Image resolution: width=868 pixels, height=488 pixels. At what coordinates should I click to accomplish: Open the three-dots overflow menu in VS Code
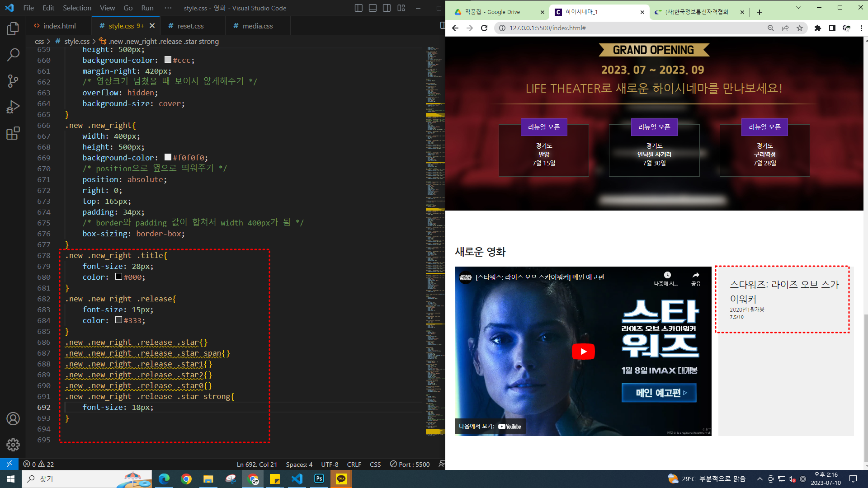168,8
